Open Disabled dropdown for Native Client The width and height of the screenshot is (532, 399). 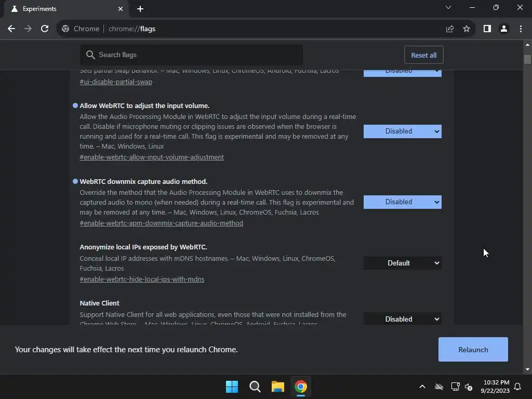coord(403,319)
